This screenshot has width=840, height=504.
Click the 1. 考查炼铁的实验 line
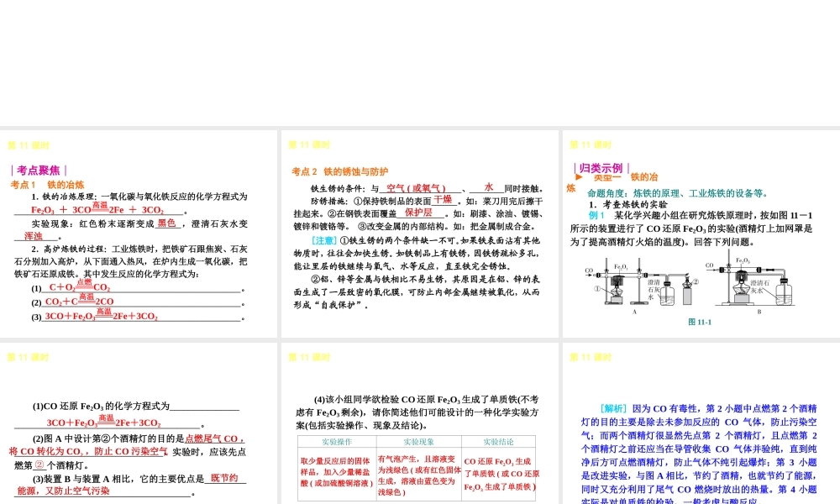tap(627, 205)
